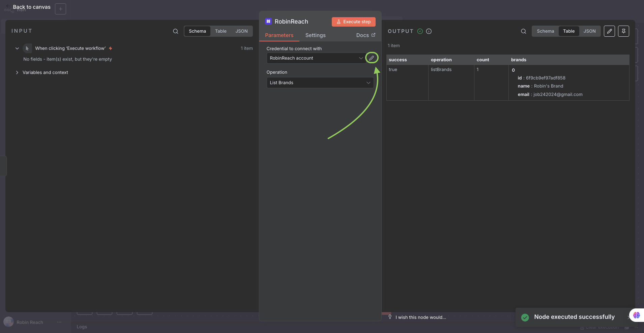
Task: Select the brand name Robin's Brand
Action: click(x=549, y=86)
